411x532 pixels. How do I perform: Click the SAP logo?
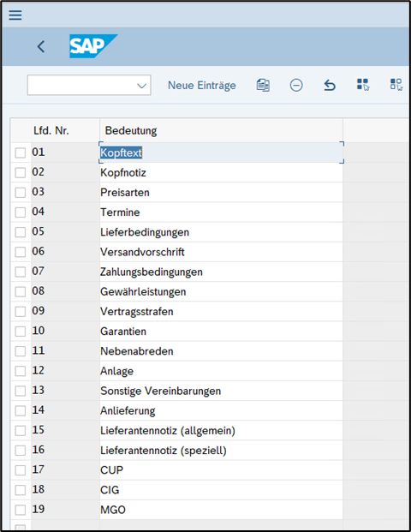coord(93,46)
